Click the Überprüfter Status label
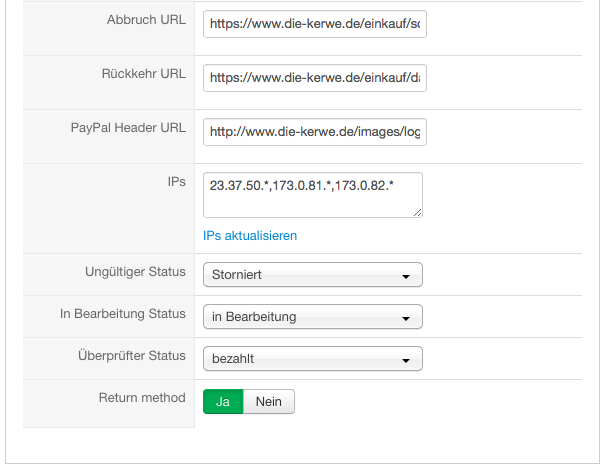The height and width of the screenshot is (472, 608). (x=131, y=355)
